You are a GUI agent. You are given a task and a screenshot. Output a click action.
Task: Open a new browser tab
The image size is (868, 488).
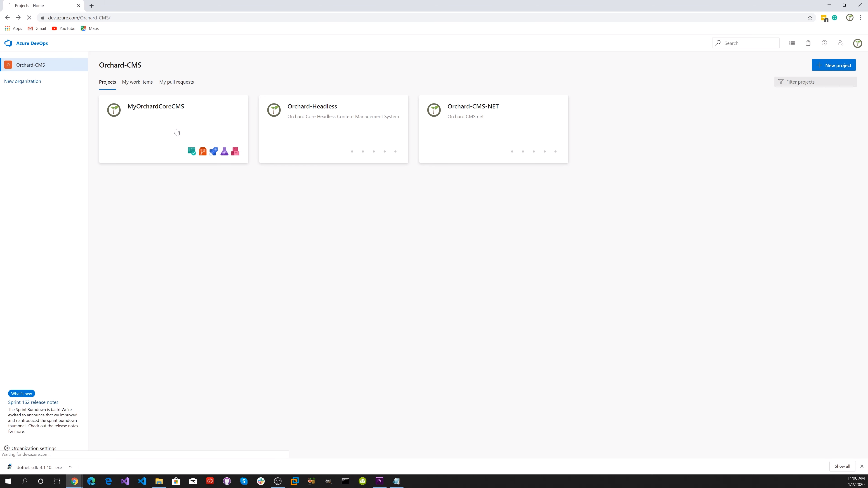coord(92,6)
